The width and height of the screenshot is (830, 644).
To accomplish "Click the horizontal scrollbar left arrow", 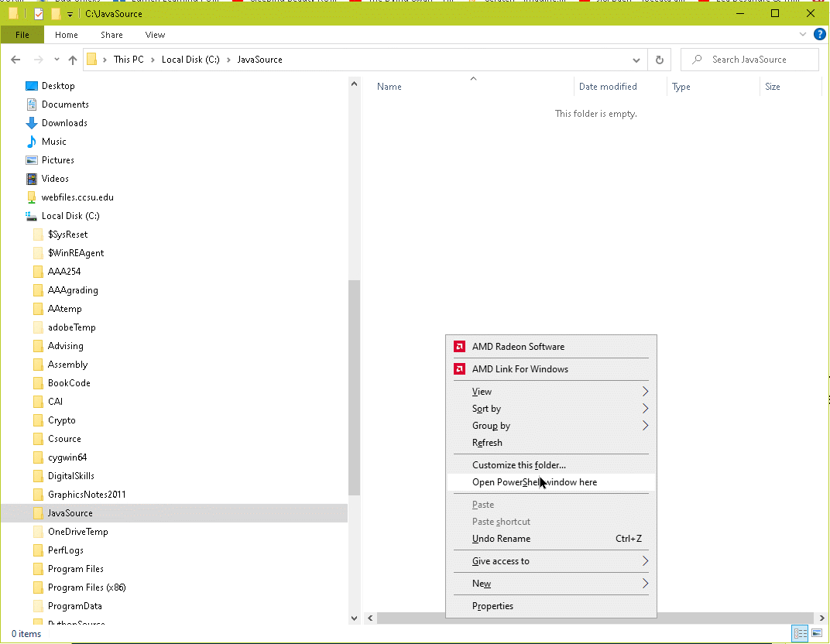I will (x=371, y=618).
